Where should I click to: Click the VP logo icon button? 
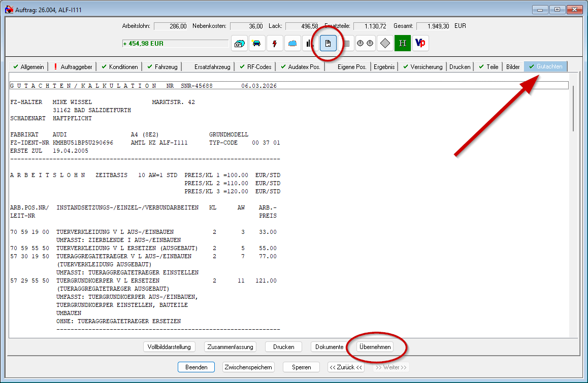coord(420,44)
